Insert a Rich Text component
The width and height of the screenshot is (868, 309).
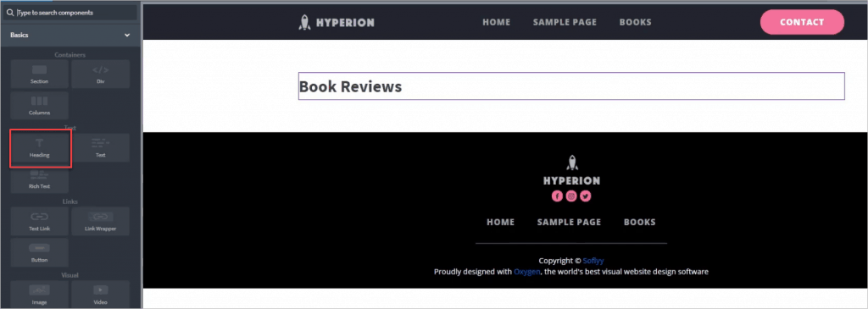[x=39, y=179]
